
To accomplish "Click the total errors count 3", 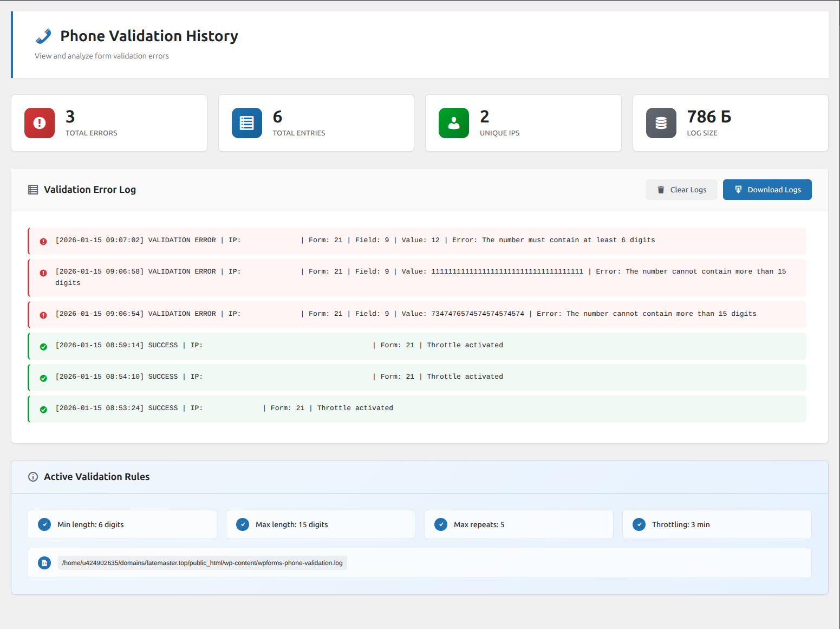I will click(x=70, y=116).
